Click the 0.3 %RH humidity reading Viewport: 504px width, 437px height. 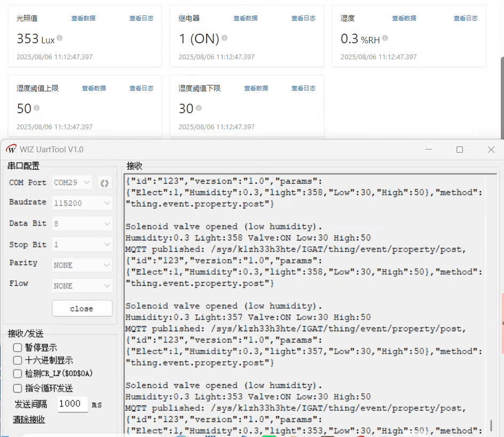360,39
